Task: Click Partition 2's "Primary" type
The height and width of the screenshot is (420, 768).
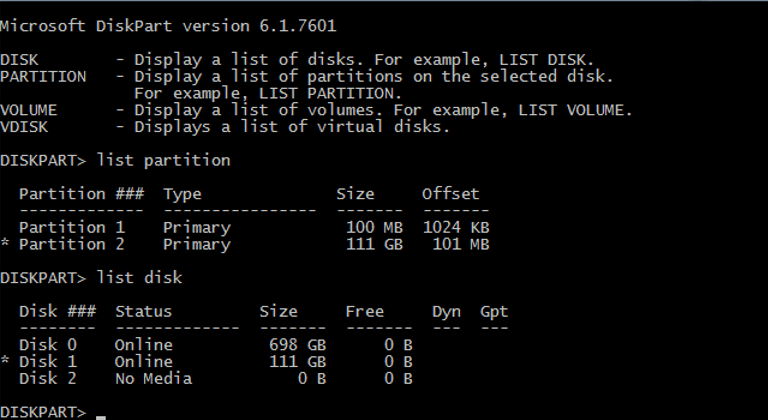Action: (x=197, y=245)
